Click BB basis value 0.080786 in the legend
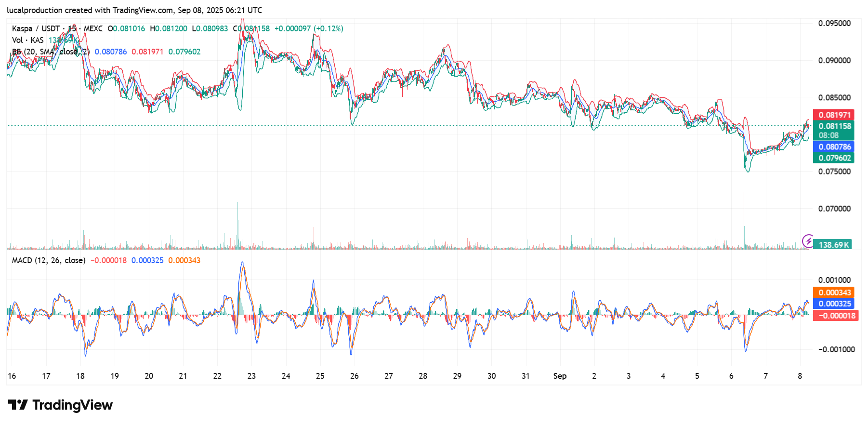 [111, 52]
